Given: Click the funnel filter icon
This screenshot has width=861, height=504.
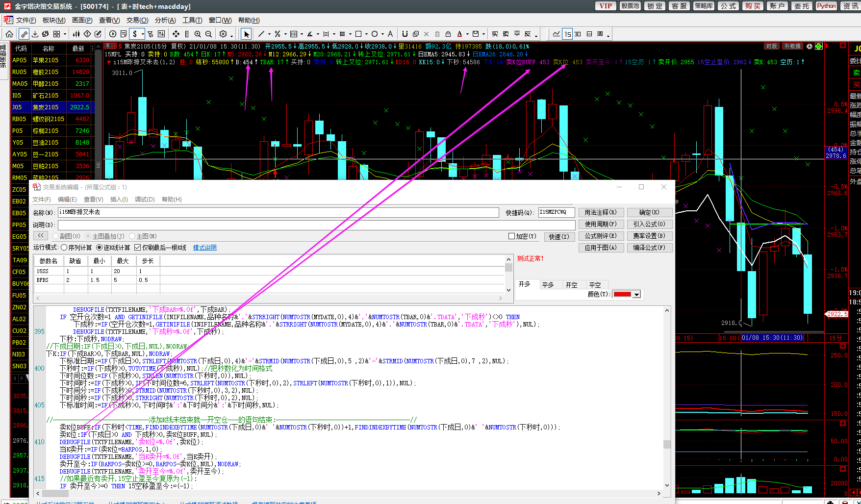Looking at the screenshot, I should [x=151, y=34].
